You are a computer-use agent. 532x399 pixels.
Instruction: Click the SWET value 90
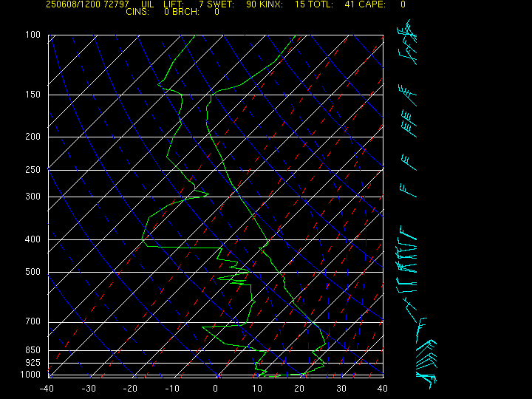251,4
